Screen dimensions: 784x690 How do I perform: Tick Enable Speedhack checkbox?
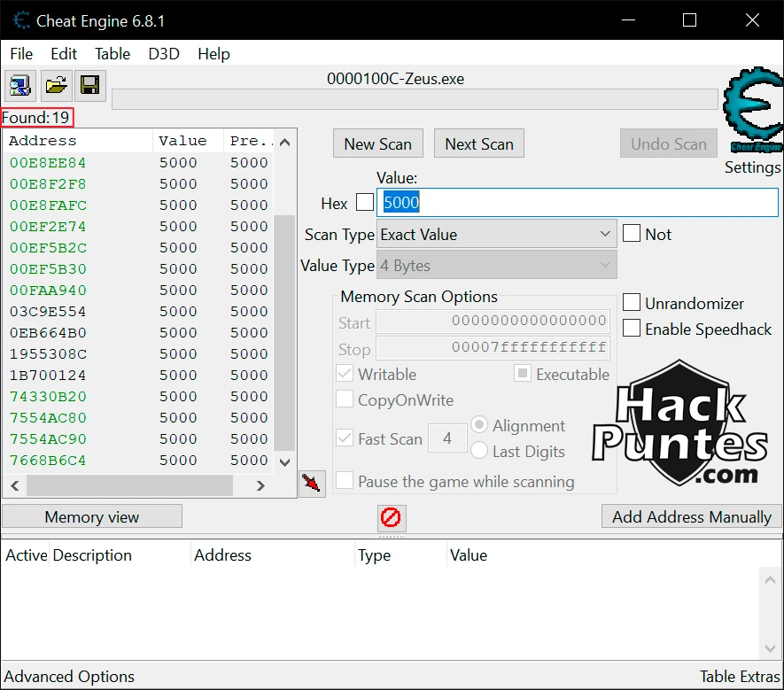click(631, 329)
